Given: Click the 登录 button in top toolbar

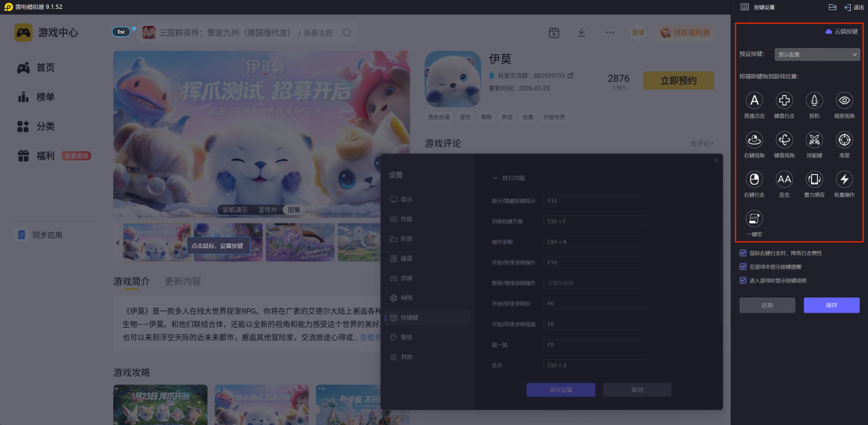Looking at the screenshot, I should (638, 33).
